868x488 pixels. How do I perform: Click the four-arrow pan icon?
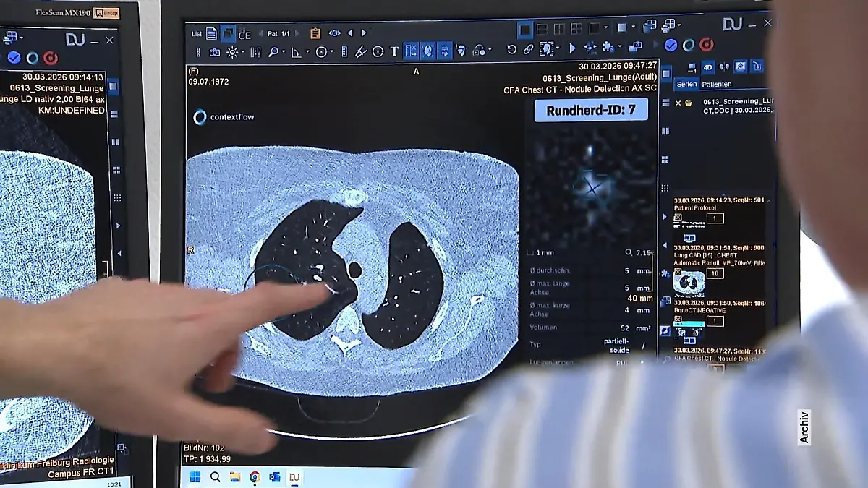click(x=590, y=48)
